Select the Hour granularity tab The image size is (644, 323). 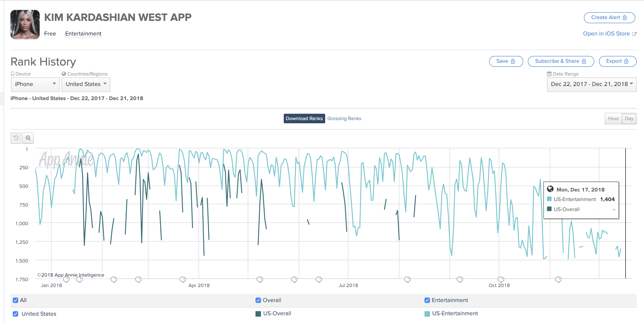[x=613, y=119]
